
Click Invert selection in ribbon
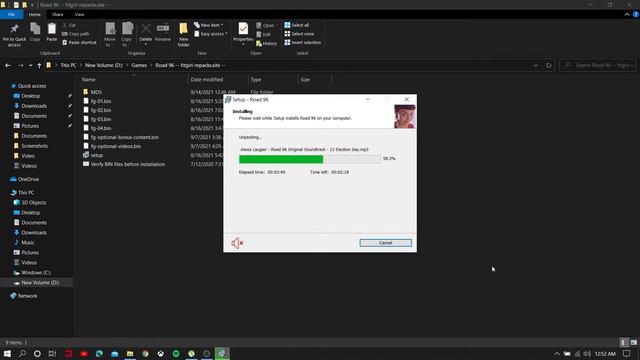coord(302,42)
